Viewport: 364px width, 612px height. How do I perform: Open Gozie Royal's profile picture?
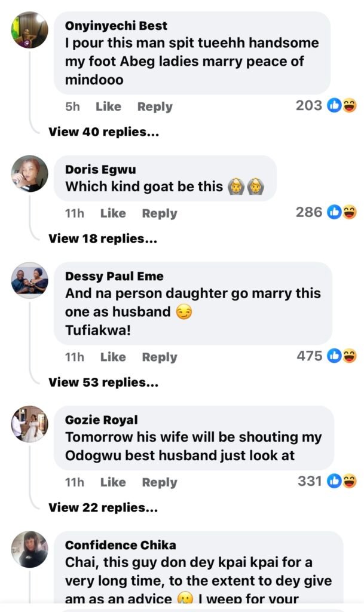click(x=29, y=424)
